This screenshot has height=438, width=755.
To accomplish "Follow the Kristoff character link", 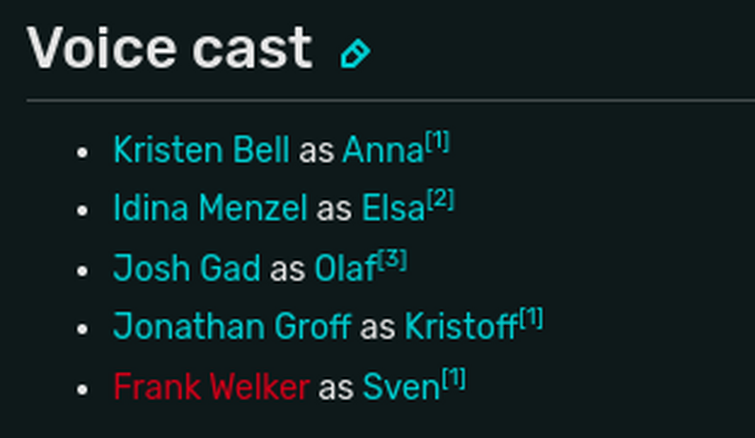I will coord(460,327).
